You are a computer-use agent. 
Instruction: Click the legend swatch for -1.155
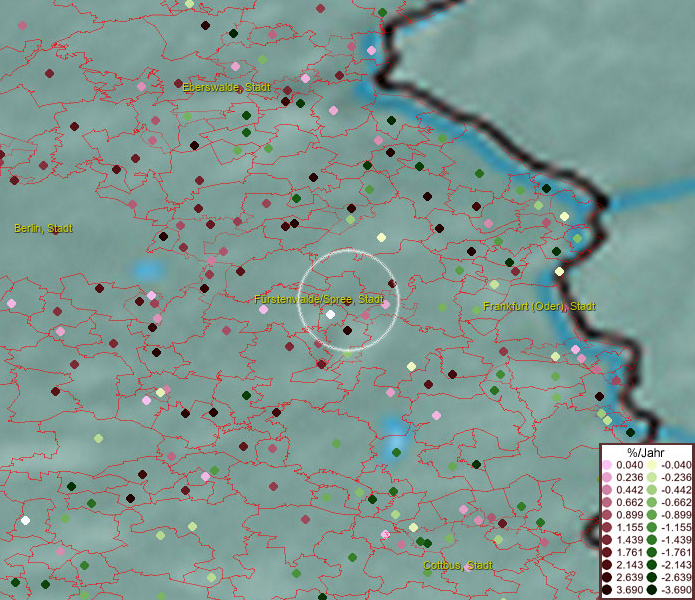[x=652, y=527]
